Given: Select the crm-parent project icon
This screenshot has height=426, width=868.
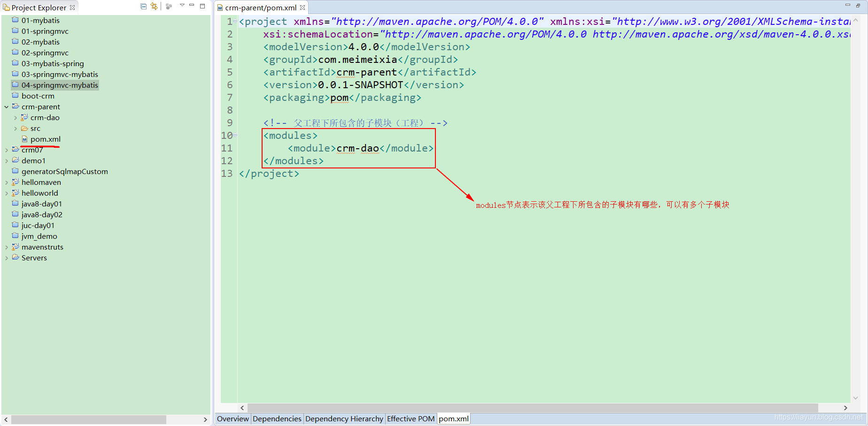Looking at the screenshot, I should (15, 106).
